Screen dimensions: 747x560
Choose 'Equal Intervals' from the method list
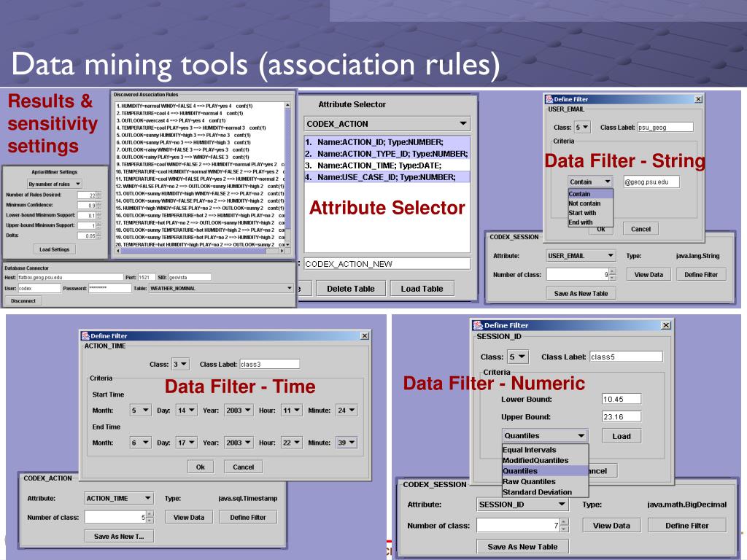coord(546,449)
